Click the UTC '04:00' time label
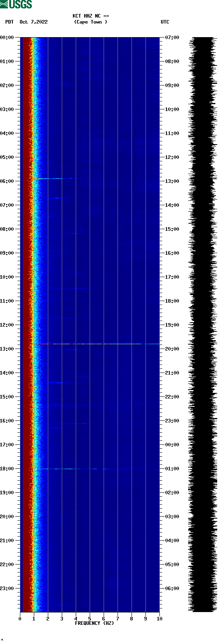The image size is (220, 644). tap(172, 541)
